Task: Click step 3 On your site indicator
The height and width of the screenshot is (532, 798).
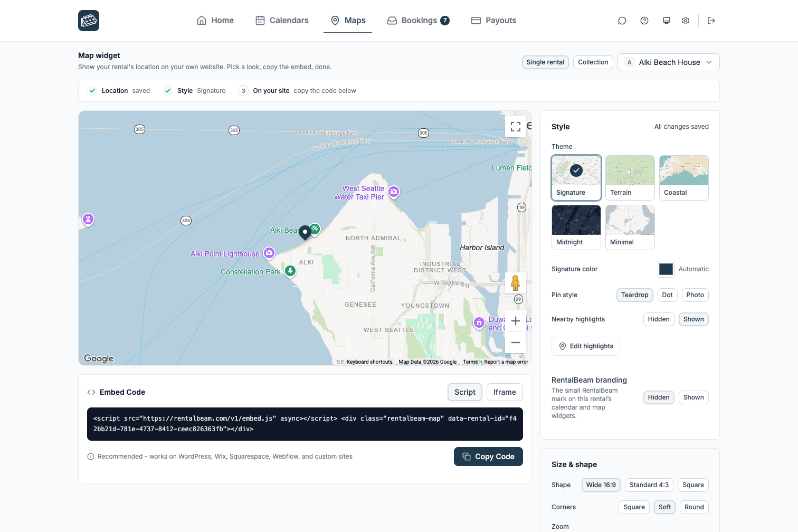Action: 243,91
